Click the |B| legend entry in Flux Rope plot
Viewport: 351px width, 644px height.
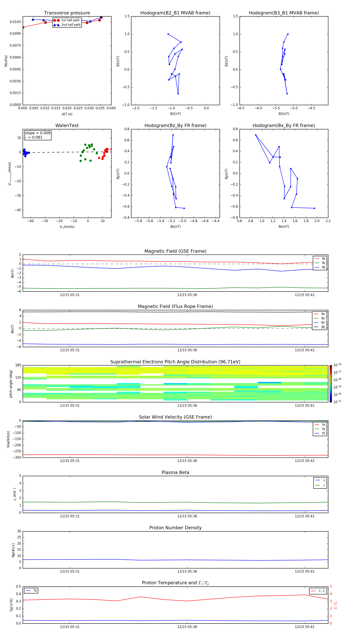pyautogui.click(x=320, y=327)
